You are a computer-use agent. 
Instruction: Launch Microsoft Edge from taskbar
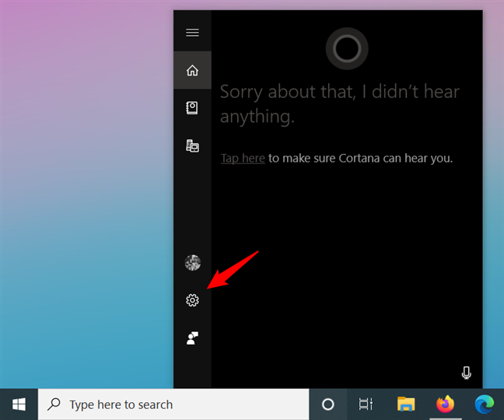(485, 404)
